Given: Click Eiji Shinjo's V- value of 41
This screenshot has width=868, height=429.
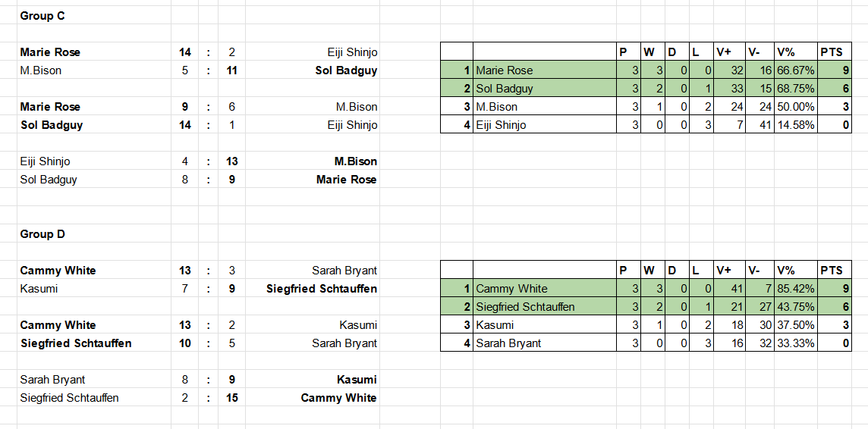Looking at the screenshot, I should coord(759,125).
